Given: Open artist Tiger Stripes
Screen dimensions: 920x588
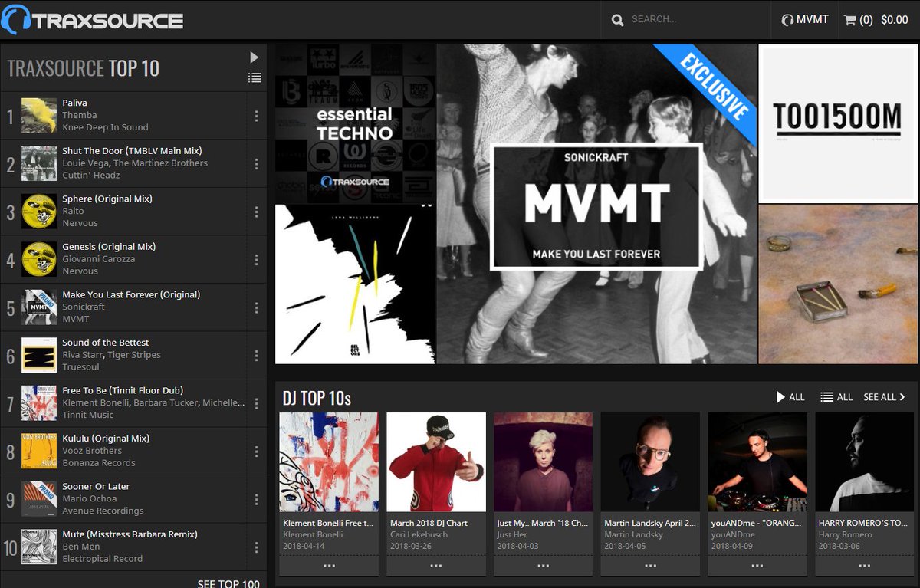Looking at the screenshot, I should pos(136,354).
